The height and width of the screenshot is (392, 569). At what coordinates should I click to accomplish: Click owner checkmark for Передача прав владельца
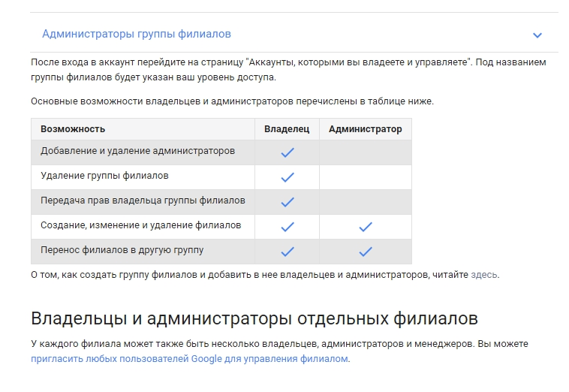coord(287,202)
